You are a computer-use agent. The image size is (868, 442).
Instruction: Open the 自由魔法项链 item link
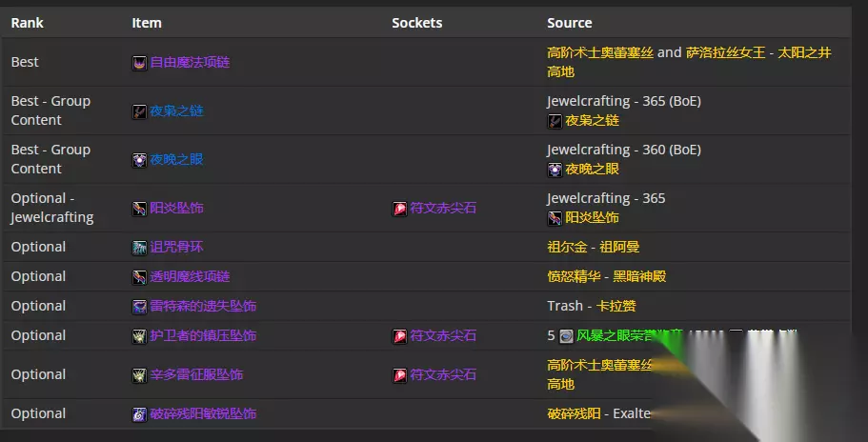click(190, 62)
